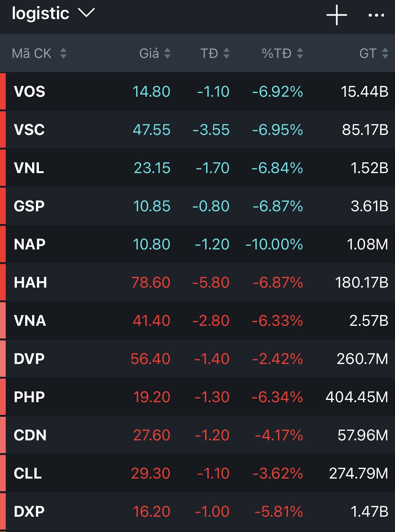
Task: Sort by Giá price column arrows
Action: pyautogui.click(x=167, y=53)
